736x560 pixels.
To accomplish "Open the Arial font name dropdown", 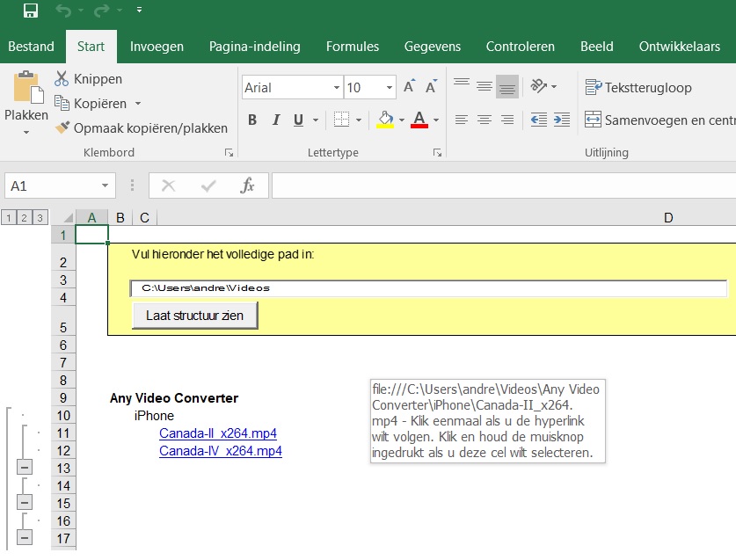I will coord(336,88).
